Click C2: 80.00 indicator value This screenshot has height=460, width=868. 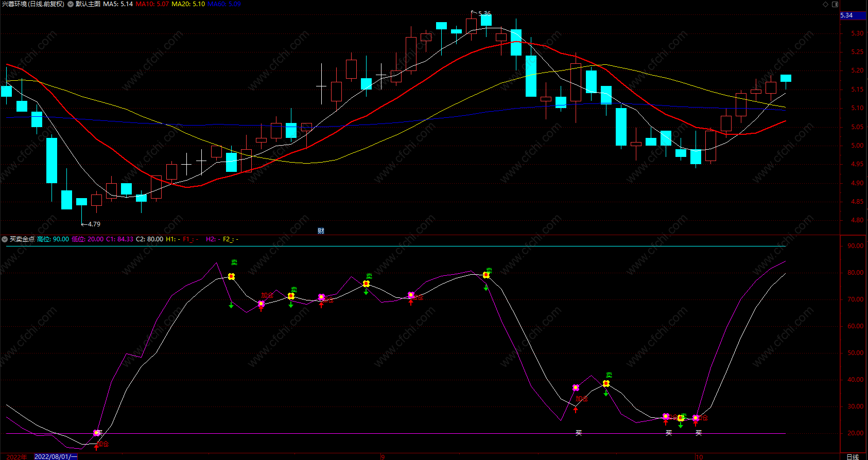(x=149, y=239)
